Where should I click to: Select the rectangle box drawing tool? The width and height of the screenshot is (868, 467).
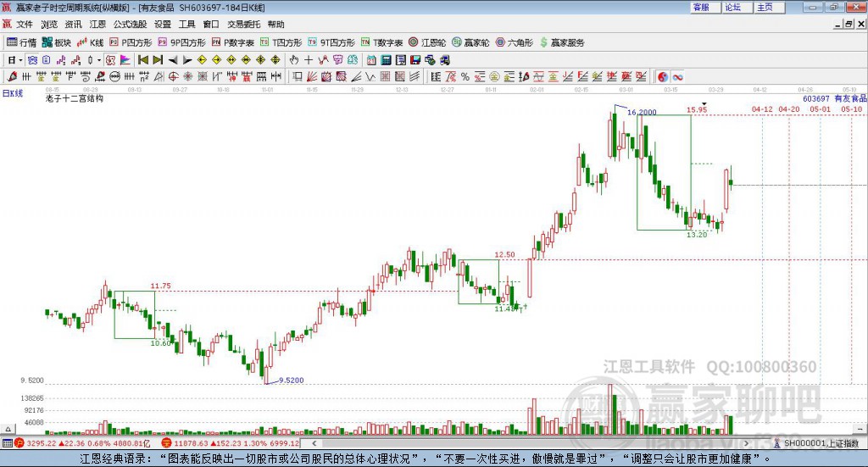298,77
